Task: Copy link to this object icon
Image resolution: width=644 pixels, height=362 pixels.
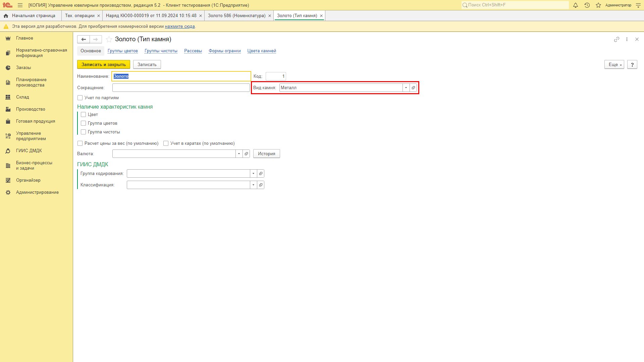Action: point(616,39)
